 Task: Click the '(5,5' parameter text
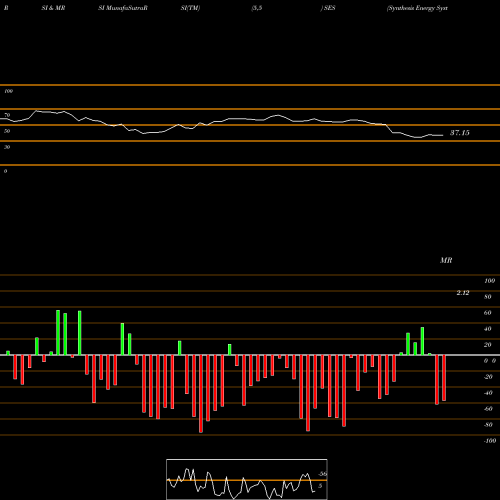pos(257,8)
